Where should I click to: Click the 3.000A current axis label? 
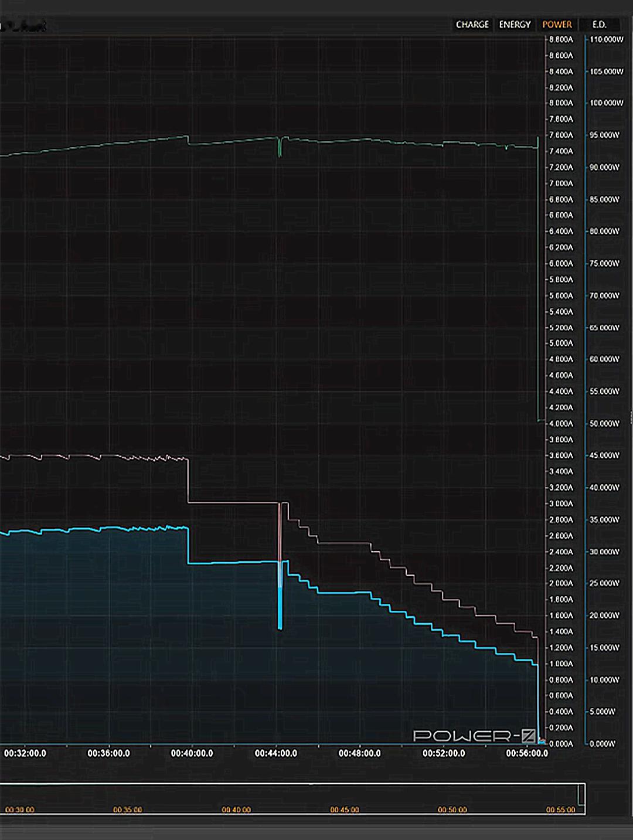pos(561,504)
